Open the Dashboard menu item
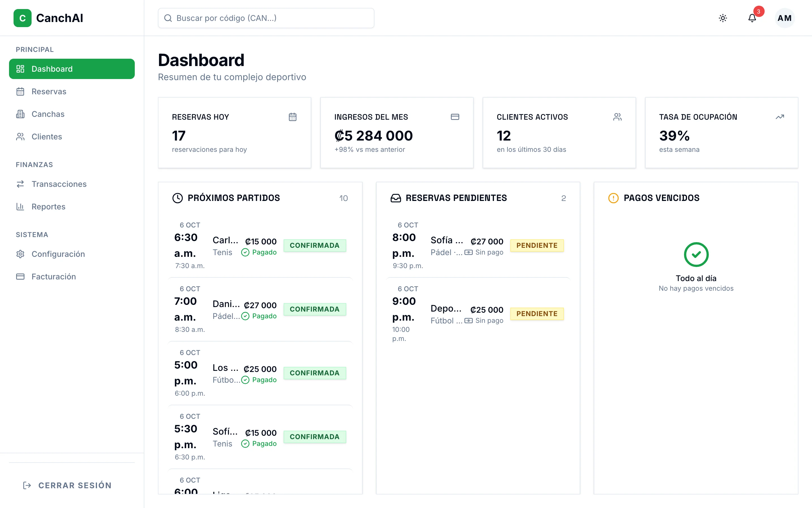Screen dimensions: 812x508 click(72, 69)
